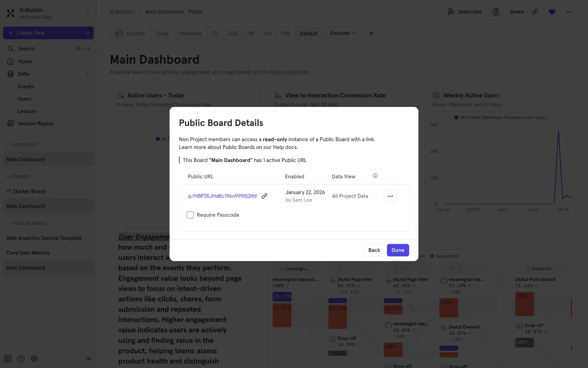The width and height of the screenshot is (588, 368).
Task: Open the help question mark icon
Action: (x=21, y=358)
